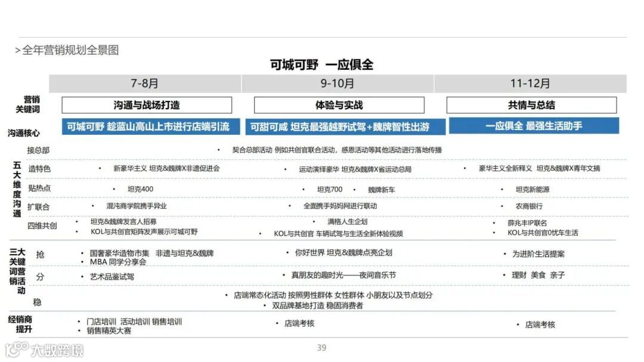Click '豪华主义全新释义 坦克&魏牌X青年文摘'
This screenshot has width=644, height=362.
pos(539,168)
